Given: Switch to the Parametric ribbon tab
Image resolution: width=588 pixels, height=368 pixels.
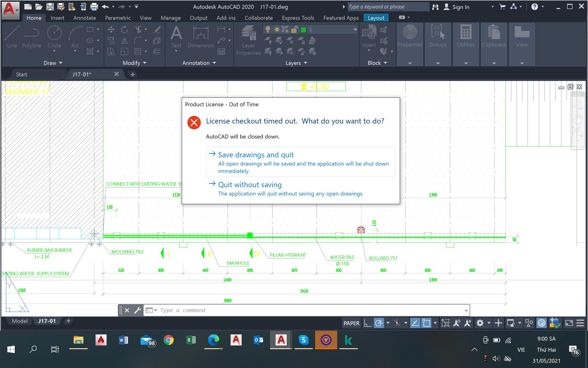Looking at the screenshot, I should click(118, 18).
